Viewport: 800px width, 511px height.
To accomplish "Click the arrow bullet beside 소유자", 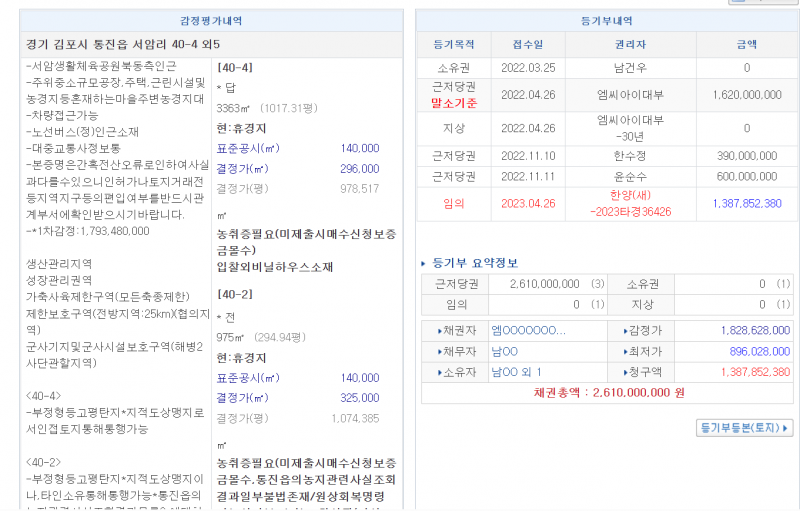I will click(439, 372).
